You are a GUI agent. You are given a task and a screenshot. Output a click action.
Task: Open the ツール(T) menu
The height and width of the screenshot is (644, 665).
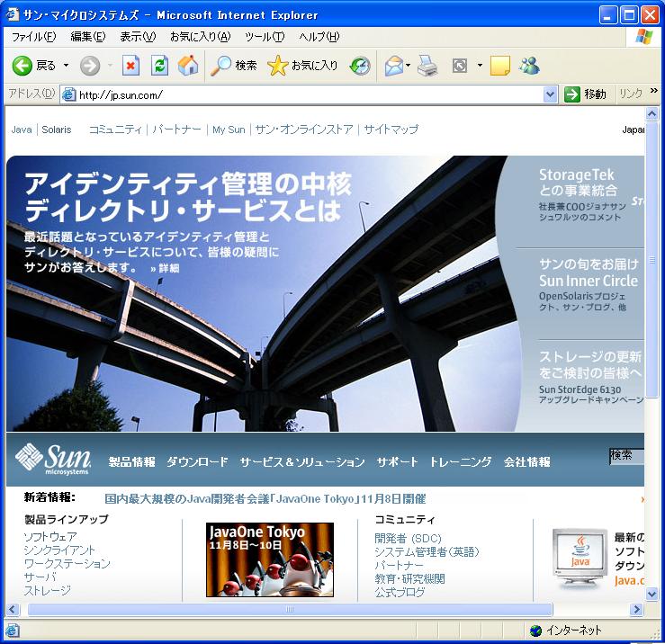[265, 37]
